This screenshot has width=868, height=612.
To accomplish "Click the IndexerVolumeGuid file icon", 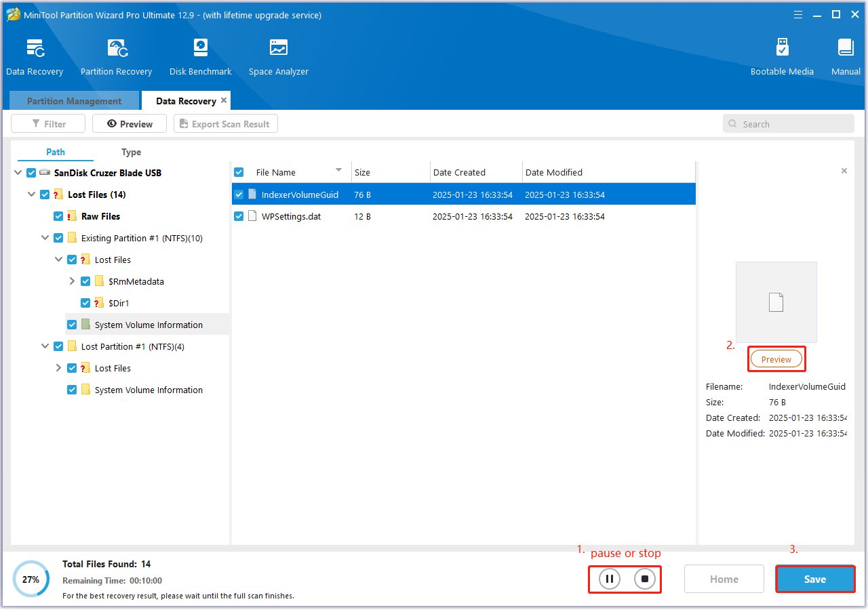I will coord(252,195).
